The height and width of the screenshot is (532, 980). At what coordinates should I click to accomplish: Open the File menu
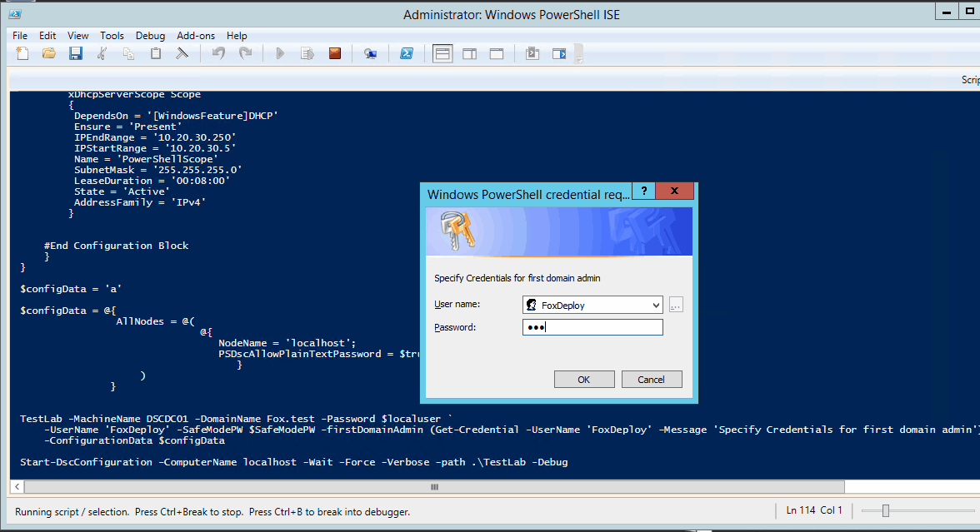click(20, 36)
